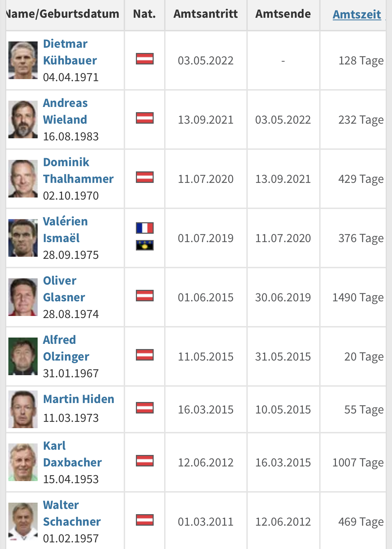Open Oliver Glasner's profile link

[64, 289]
